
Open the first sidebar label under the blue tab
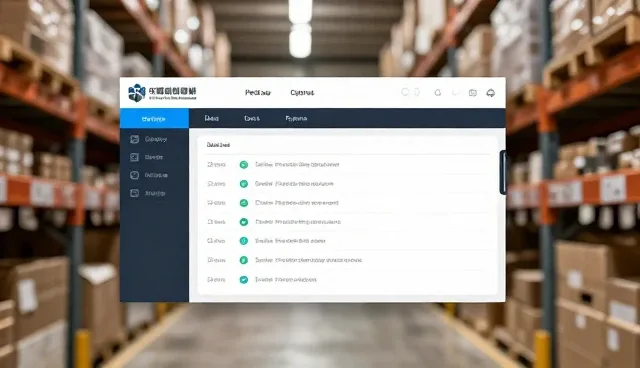156,139
